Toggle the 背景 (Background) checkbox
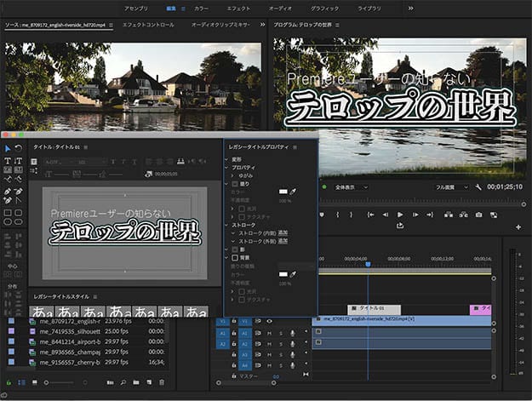The image size is (532, 401). [x=235, y=258]
